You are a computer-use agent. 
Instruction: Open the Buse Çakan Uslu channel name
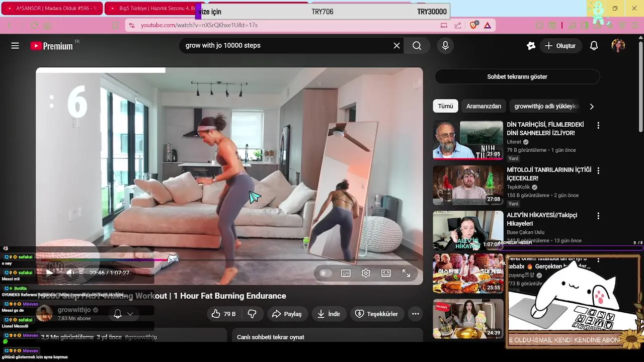(525, 232)
